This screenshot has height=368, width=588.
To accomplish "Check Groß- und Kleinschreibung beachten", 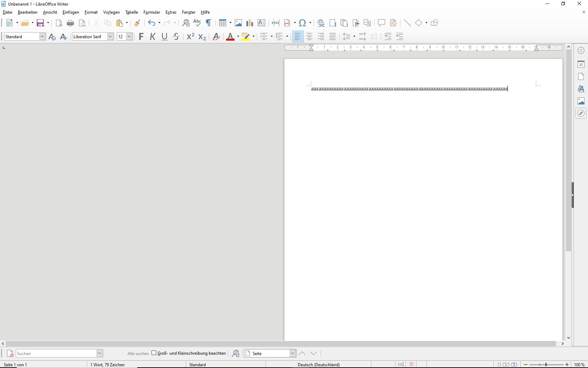I will coord(154,353).
